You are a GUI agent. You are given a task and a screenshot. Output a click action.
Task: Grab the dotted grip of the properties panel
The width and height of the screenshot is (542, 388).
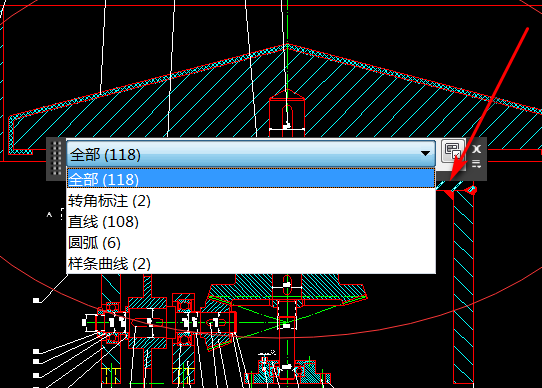(x=56, y=158)
